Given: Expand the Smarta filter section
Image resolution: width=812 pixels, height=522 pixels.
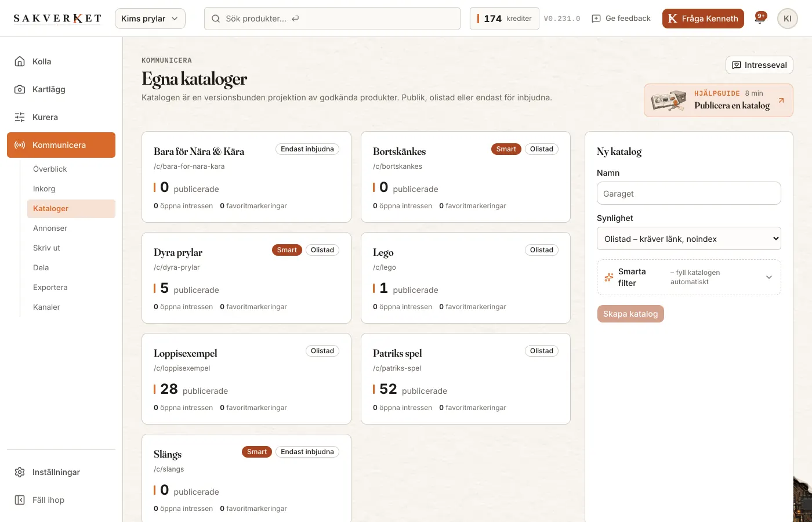Looking at the screenshot, I should point(689,277).
